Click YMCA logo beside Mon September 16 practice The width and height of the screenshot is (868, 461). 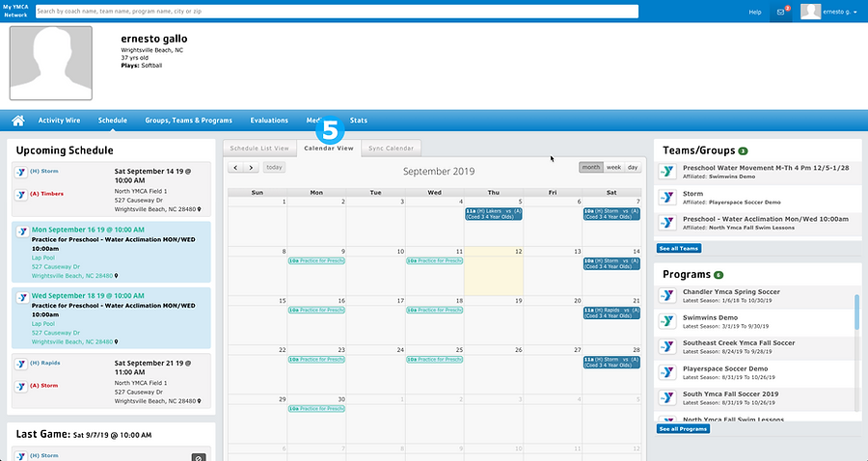coord(22,231)
